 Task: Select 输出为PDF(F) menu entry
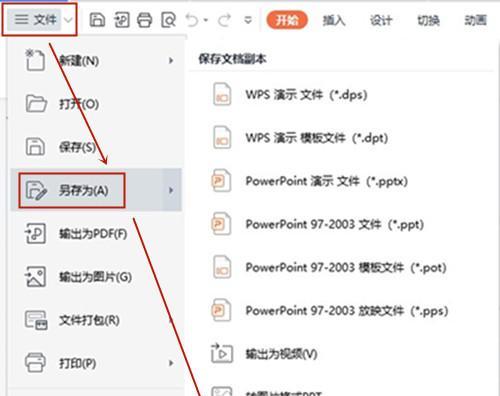97,234
